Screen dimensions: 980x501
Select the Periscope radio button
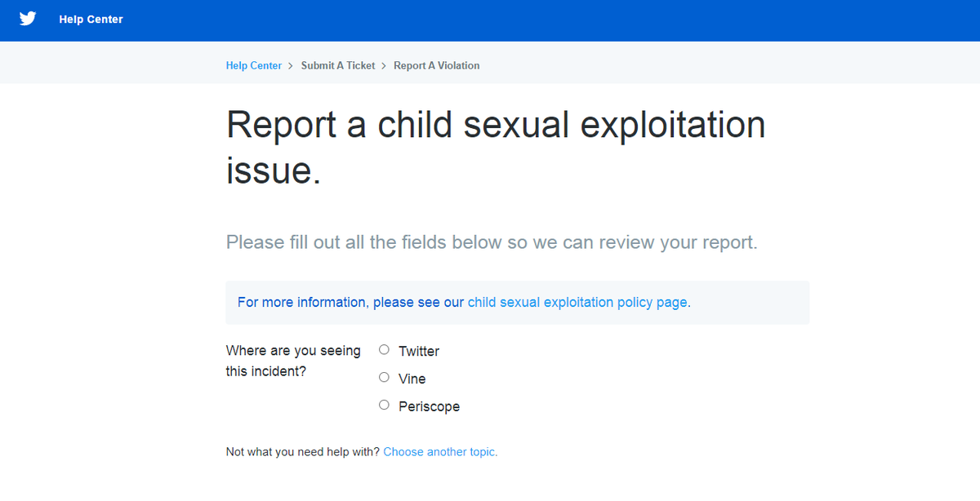pyautogui.click(x=384, y=406)
